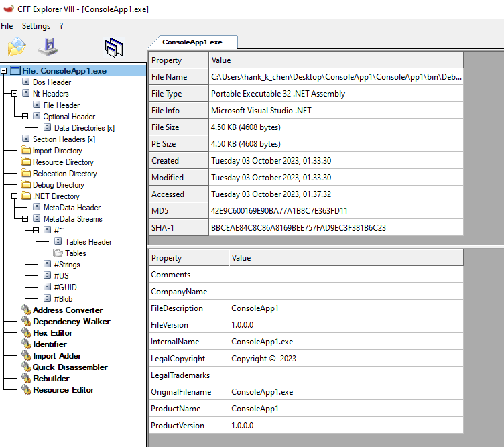
Task: Click the top table Value column header
Action: 336,60
